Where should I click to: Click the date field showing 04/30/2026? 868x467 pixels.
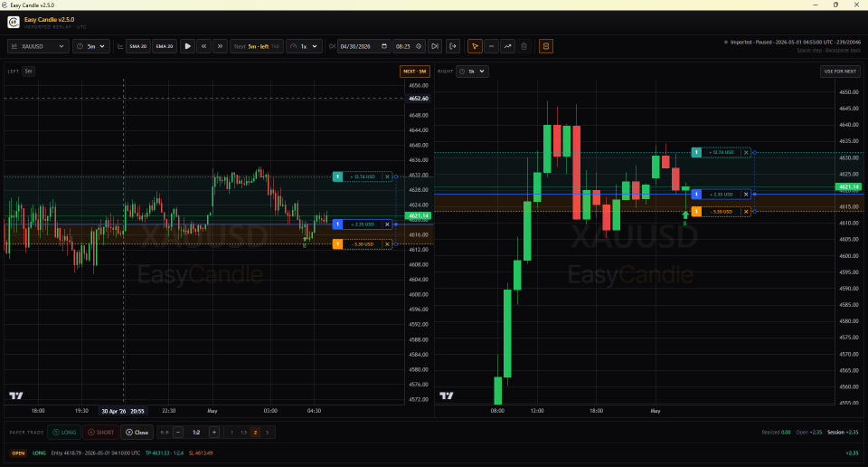[x=364, y=46]
